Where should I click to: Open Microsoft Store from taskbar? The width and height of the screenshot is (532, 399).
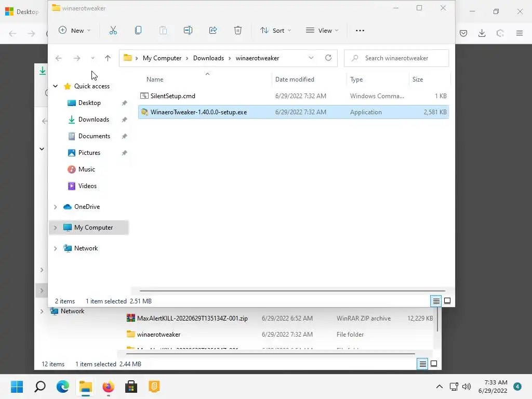point(131,387)
